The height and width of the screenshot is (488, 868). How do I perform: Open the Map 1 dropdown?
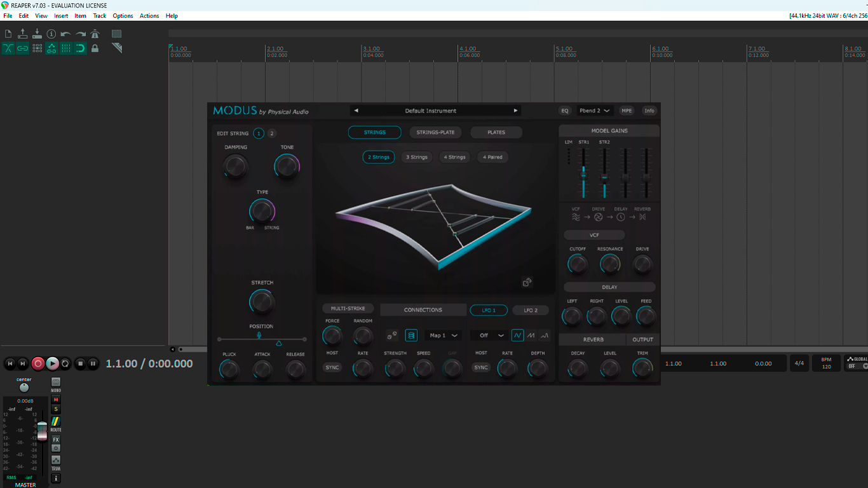click(443, 335)
